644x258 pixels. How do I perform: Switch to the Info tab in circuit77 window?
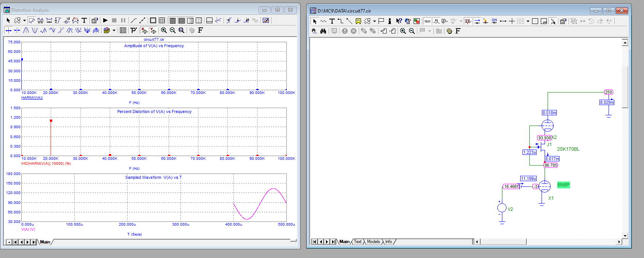tap(389, 242)
